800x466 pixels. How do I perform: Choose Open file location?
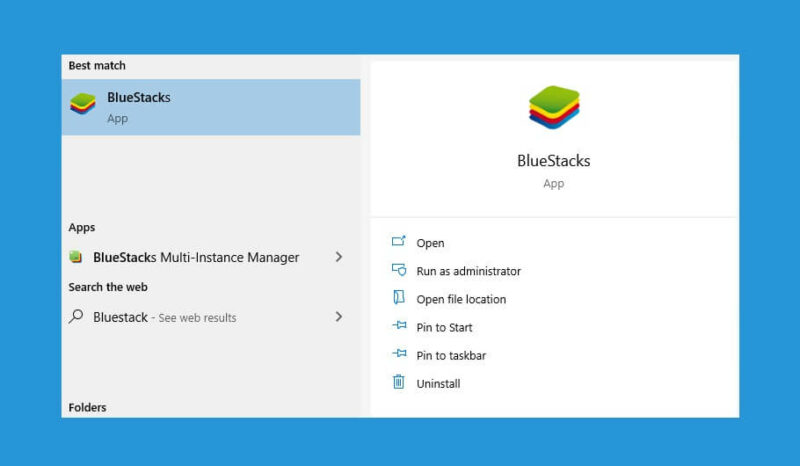[461, 299]
